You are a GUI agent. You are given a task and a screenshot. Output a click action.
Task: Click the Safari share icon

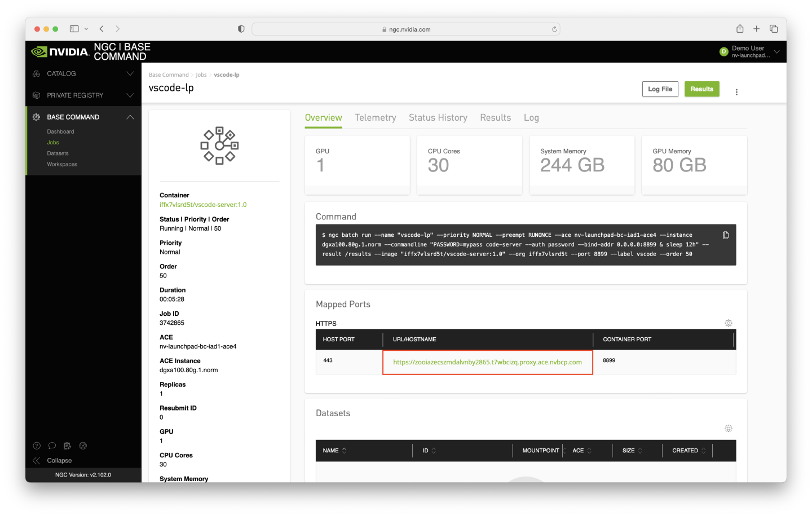(x=740, y=29)
